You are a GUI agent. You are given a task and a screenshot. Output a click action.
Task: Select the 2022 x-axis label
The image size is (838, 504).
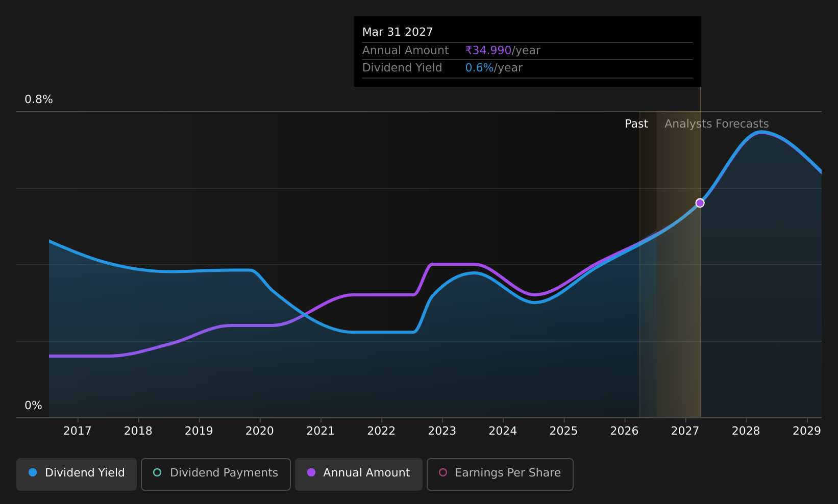pyautogui.click(x=381, y=431)
